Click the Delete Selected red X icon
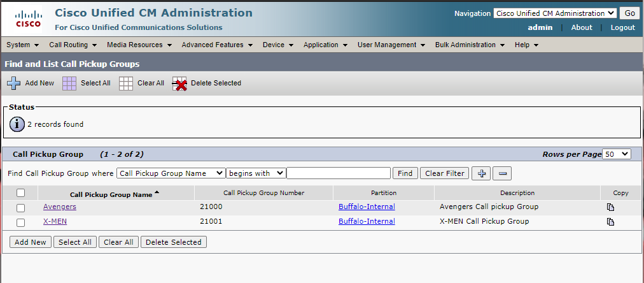The height and width of the screenshot is (283, 644). (179, 83)
